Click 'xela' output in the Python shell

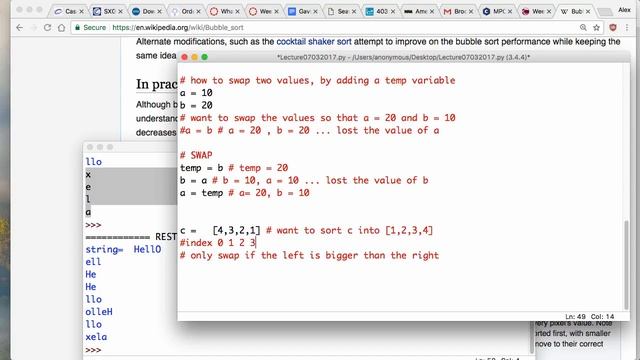pyautogui.click(x=96, y=337)
